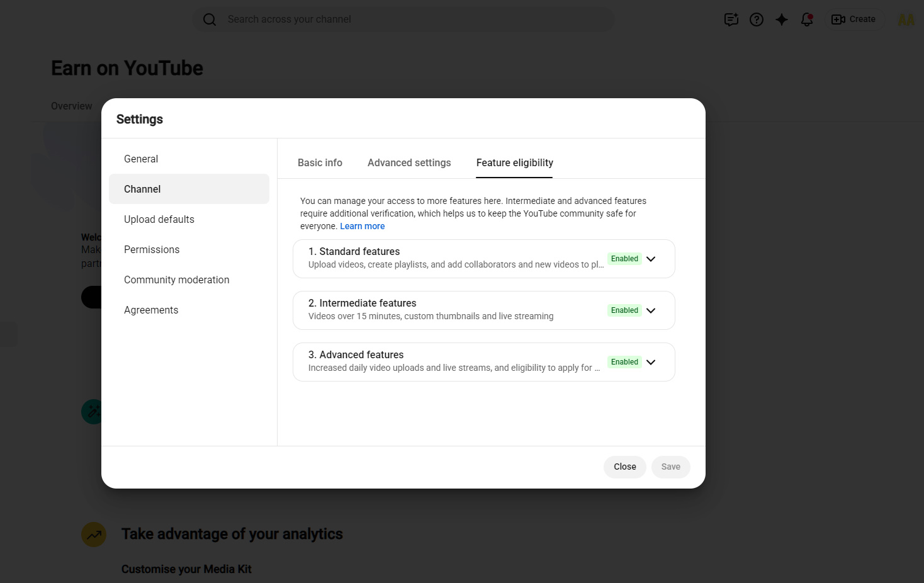Click the Settings dialog title
The image size is (924, 583).
[x=140, y=119]
